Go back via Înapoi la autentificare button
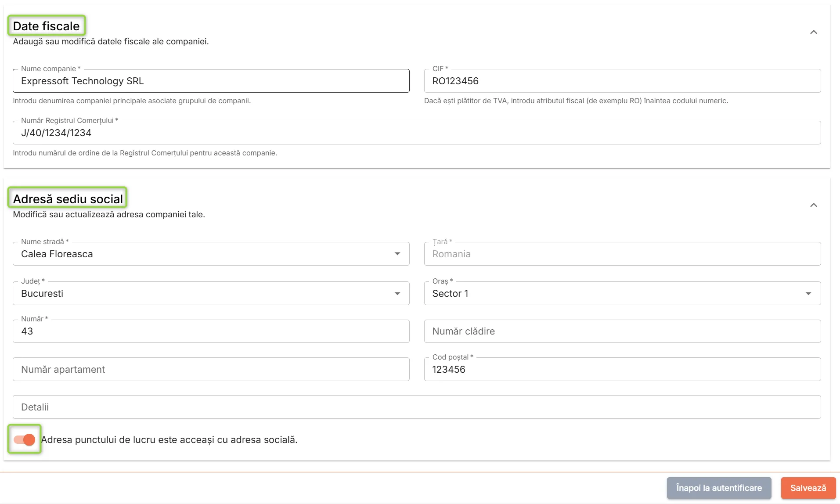Screen dimensions: 840x504 click(x=719, y=488)
